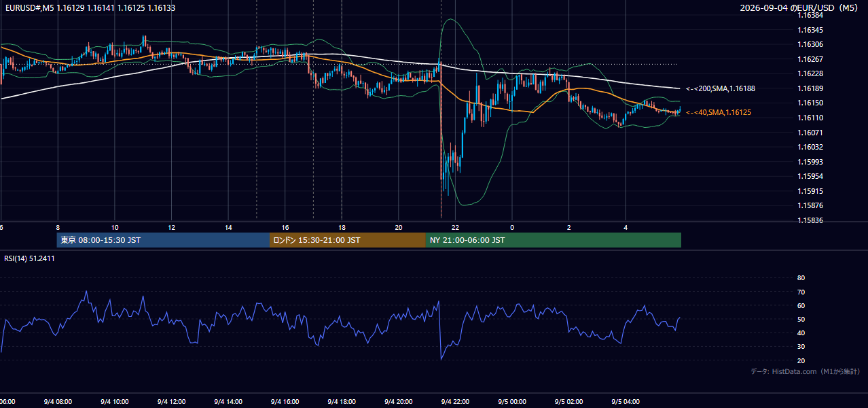
Task: Click hour tick 0 under the price chart
Action: pyautogui.click(x=512, y=227)
